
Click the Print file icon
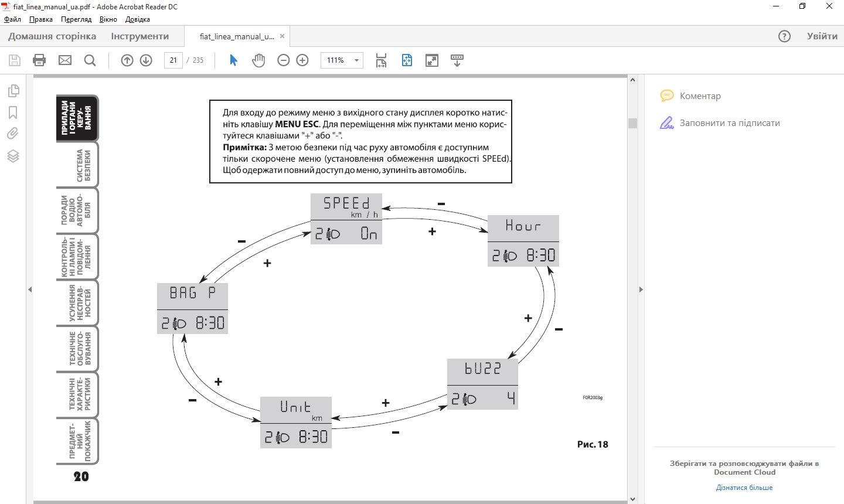click(x=39, y=60)
